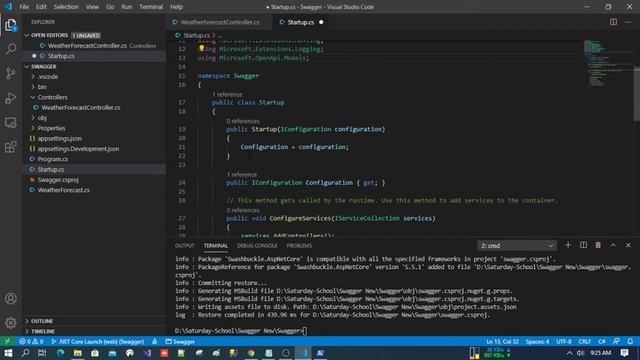Change language mode via C# status item

coord(602,342)
